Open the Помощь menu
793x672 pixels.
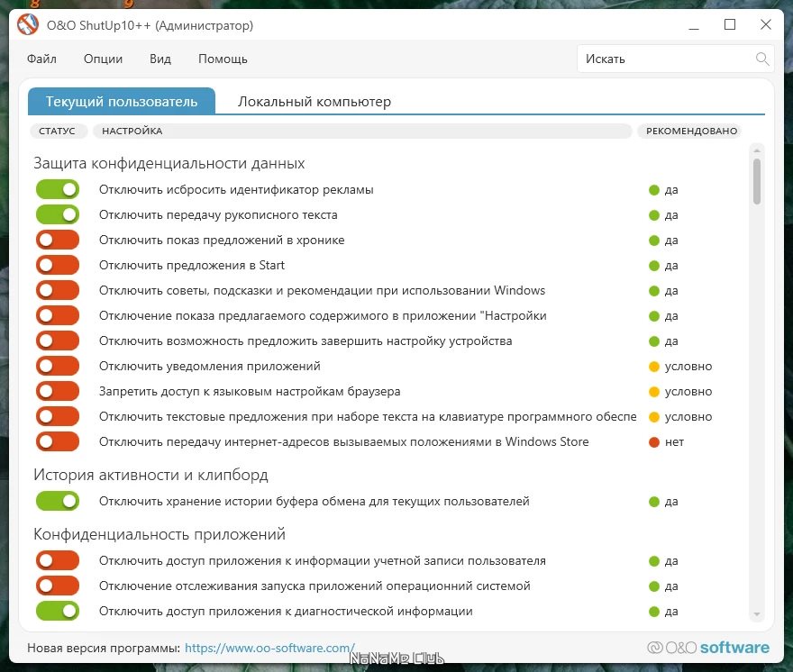point(223,59)
